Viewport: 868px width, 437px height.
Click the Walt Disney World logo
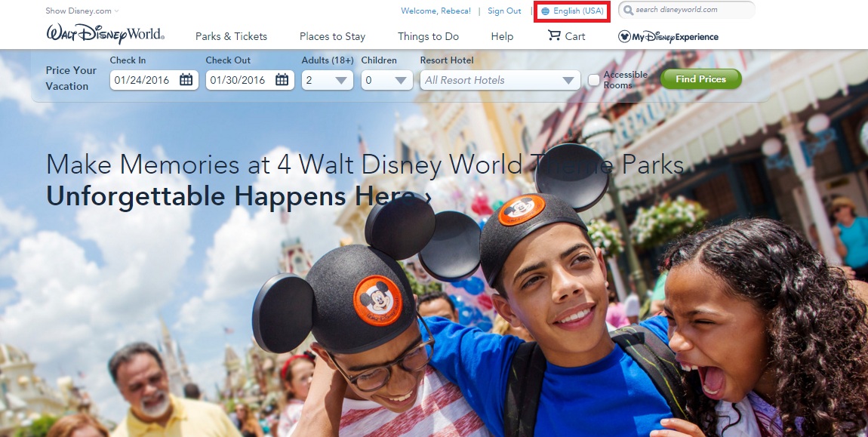coord(105,35)
